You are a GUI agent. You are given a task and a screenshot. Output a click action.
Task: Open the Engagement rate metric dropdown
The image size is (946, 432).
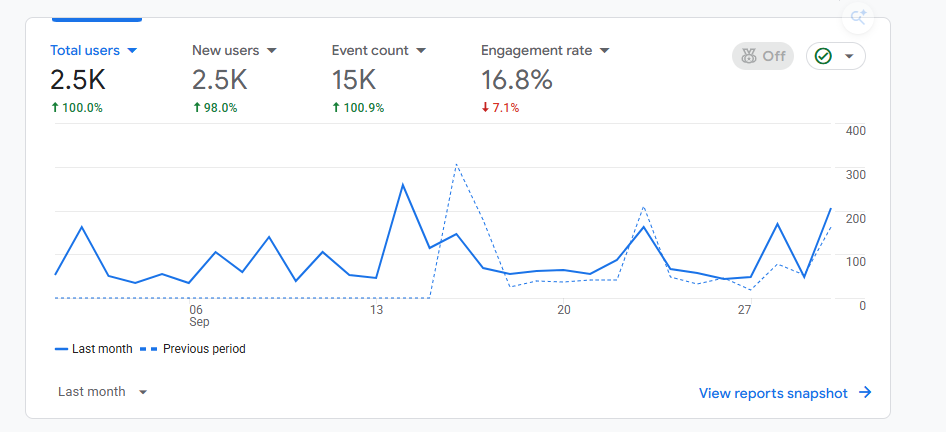tap(545, 51)
